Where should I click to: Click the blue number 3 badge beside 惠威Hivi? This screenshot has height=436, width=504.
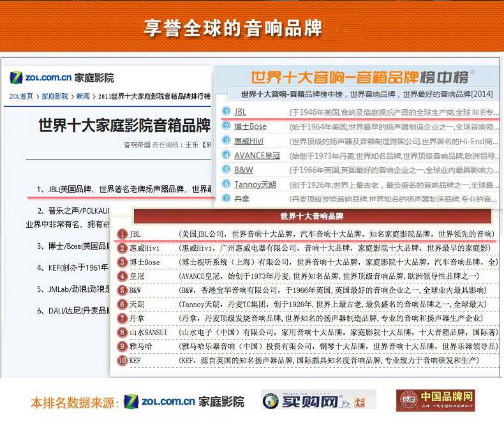(226, 140)
